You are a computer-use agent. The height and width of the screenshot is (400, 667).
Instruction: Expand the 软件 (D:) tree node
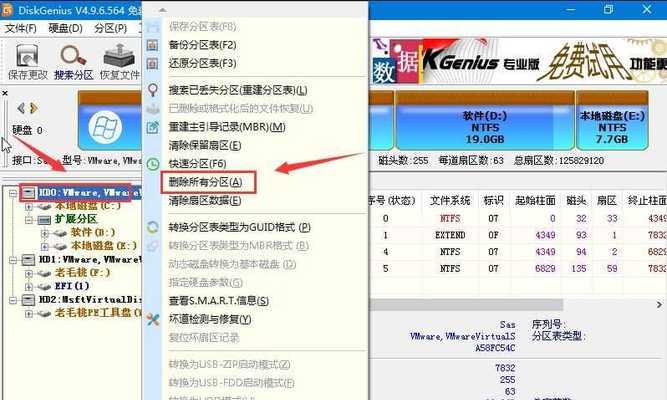point(45,233)
